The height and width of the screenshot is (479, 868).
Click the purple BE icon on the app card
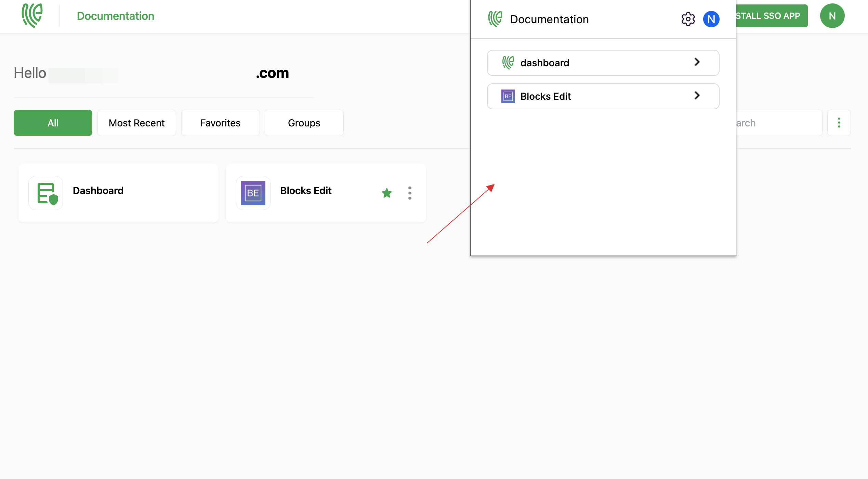click(x=253, y=193)
